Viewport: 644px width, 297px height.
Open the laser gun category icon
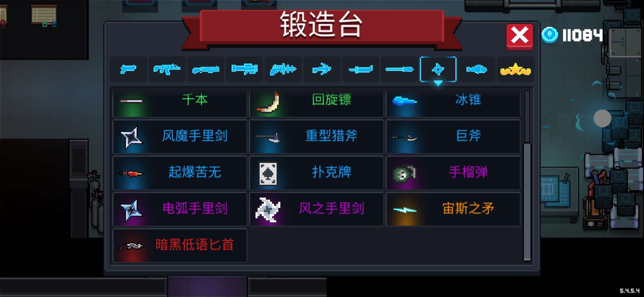pos(283,69)
